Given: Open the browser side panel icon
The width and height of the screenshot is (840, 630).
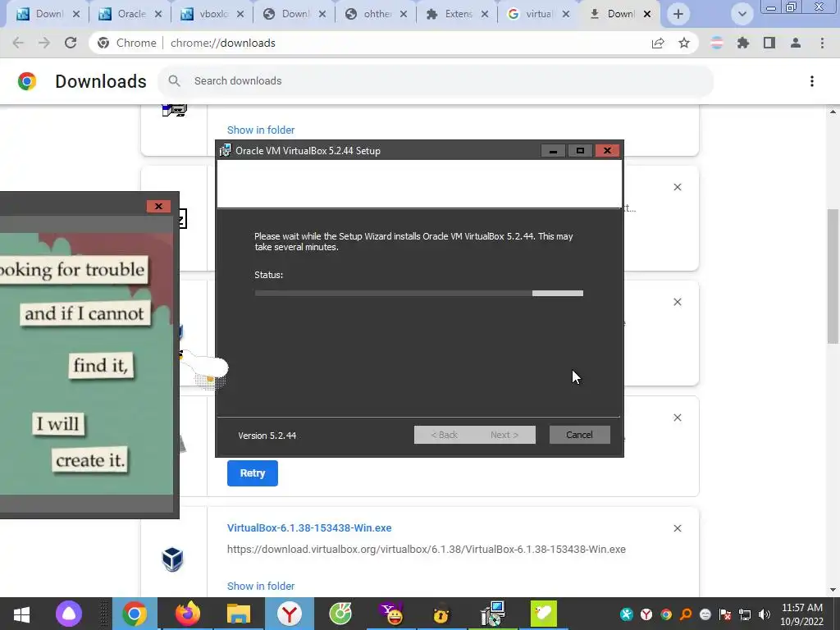Looking at the screenshot, I should [x=769, y=43].
